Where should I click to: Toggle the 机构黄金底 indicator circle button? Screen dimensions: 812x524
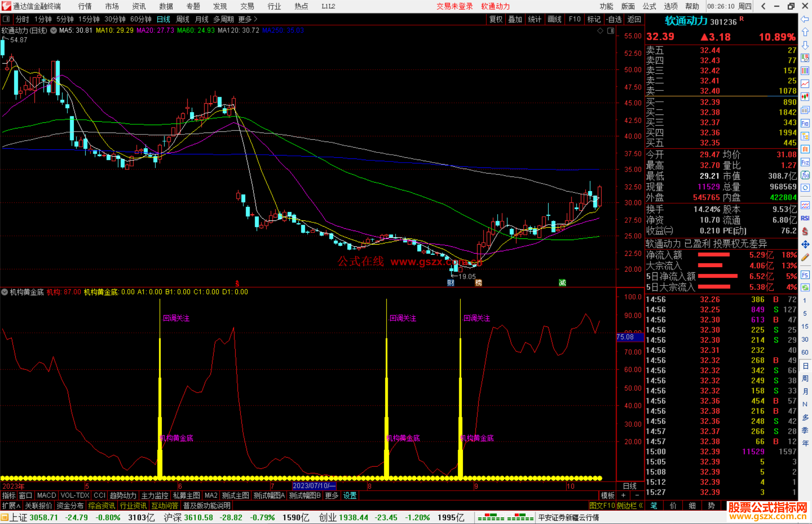[5, 292]
